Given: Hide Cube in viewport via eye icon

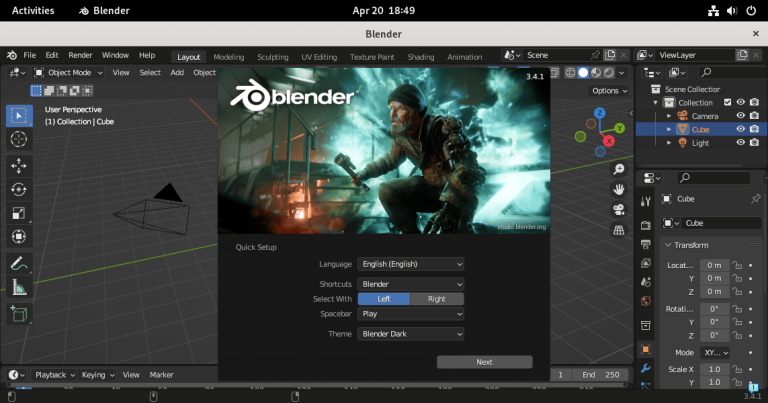Looking at the screenshot, I should [741, 129].
